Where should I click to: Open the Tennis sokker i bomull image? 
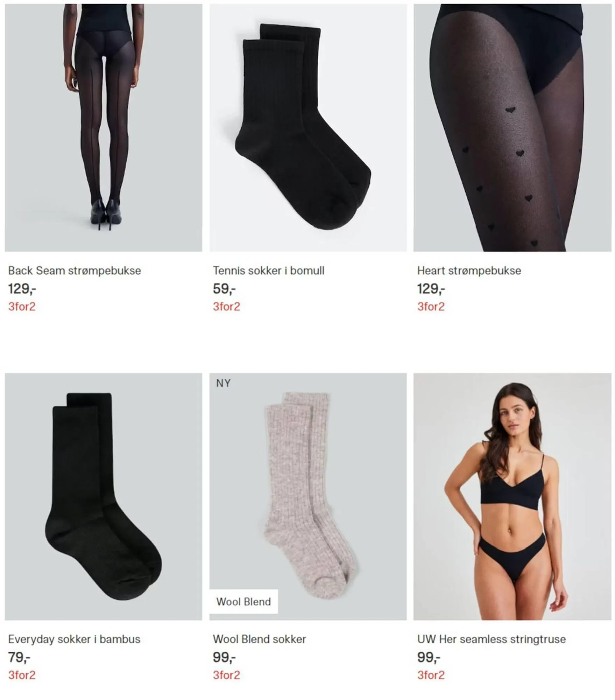point(308,127)
